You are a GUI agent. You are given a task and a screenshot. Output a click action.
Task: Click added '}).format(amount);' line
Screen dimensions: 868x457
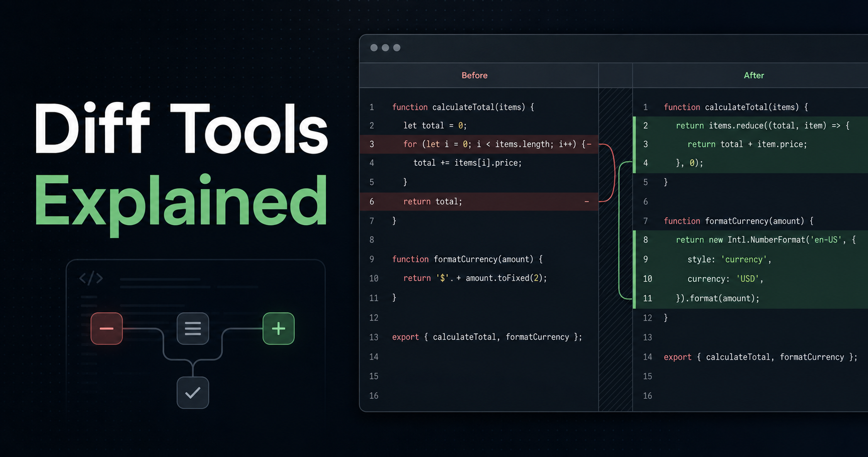pyautogui.click(x=751, y=298)
